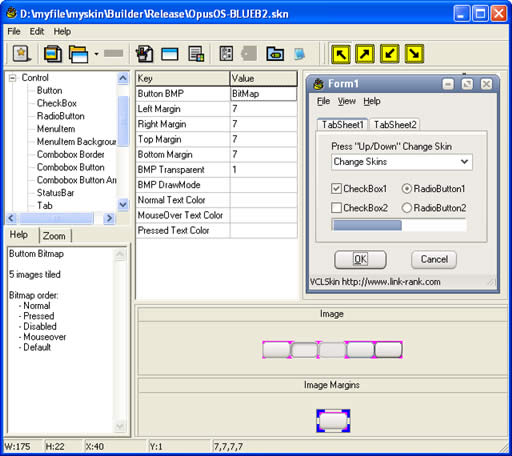Viewport: 512px width, 456px height.
Task: Click the new skin star icon
Action: pos(21,53)
